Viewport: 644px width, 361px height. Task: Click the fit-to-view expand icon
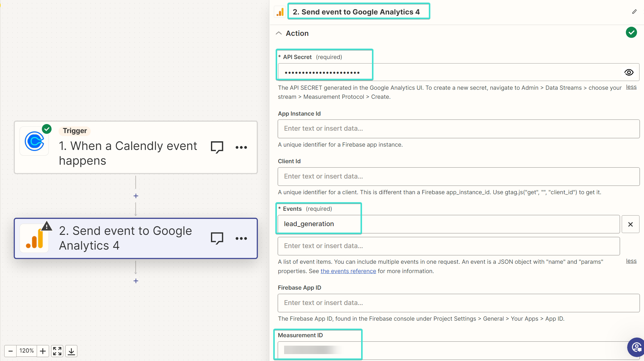(x=57, y=351)
